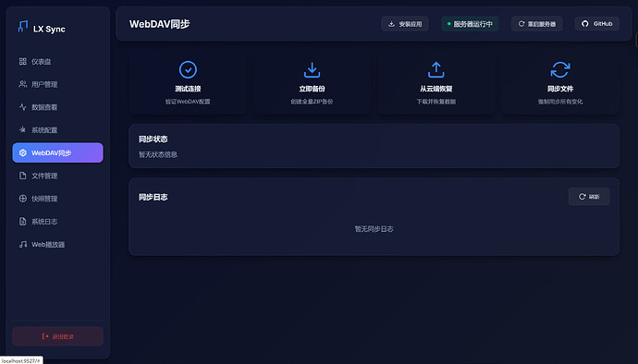The image size is (638, 364).
Task: Click the 重启服务器 button
Action: 537,24
